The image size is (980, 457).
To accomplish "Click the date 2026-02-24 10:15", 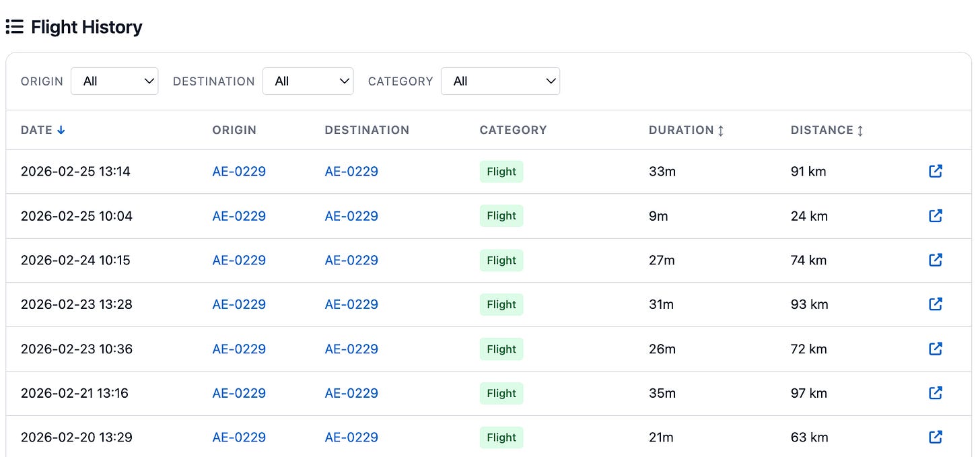I will pyautogui.click(x=75, y=260).
